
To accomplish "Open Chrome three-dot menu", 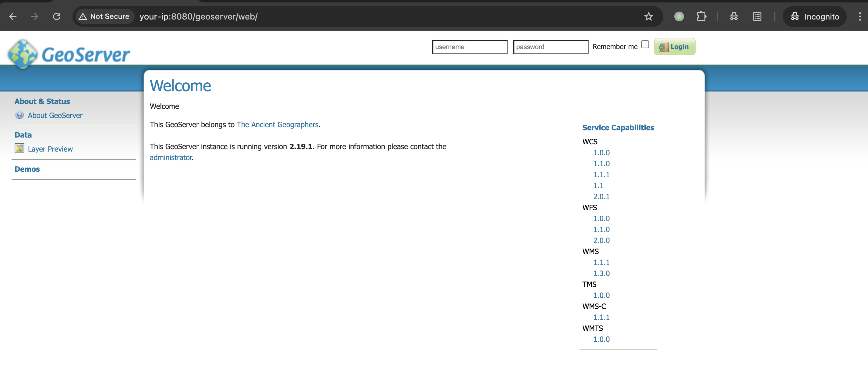I will pos(859,16).
